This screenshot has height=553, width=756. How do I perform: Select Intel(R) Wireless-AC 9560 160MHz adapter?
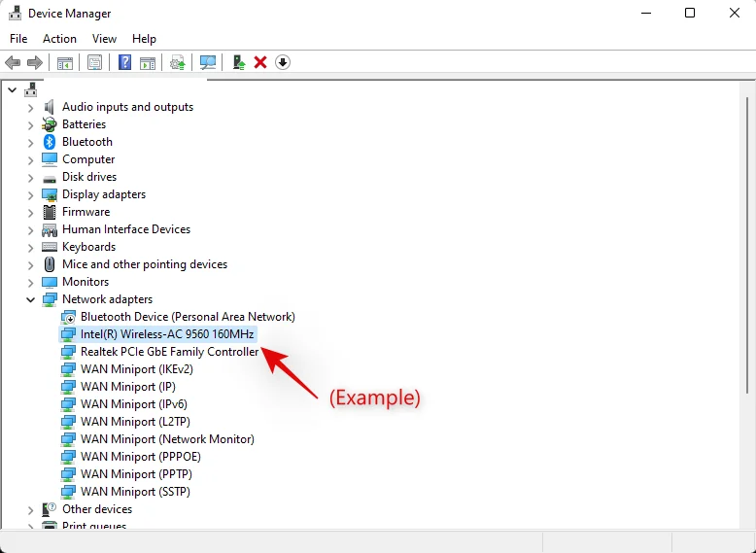coord(167,334)
